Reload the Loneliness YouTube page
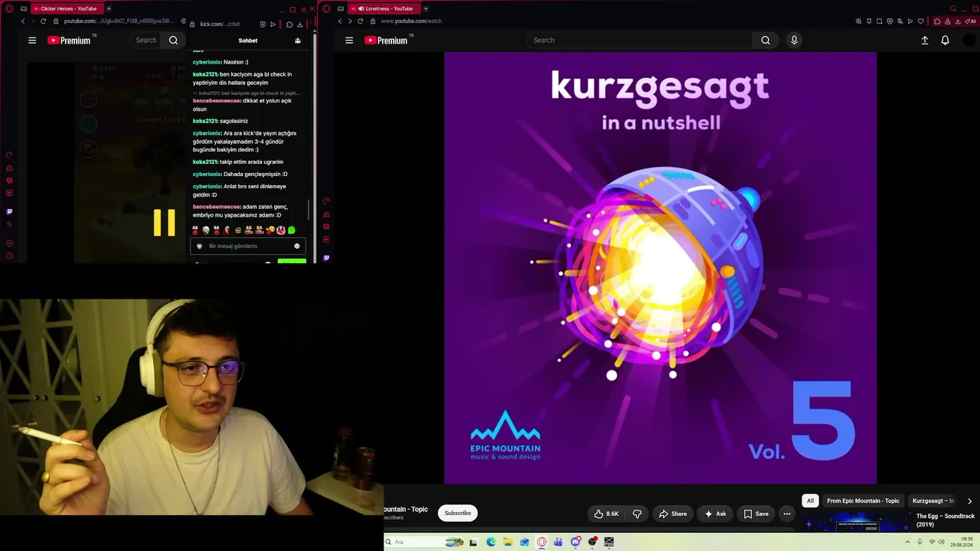980x551 pixels. click(x=361, y=21)
